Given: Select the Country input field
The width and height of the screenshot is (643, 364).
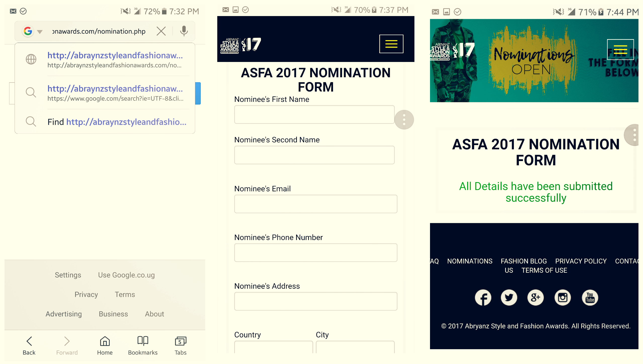Looking at the screenshot, I should click(x=274, y=347).
